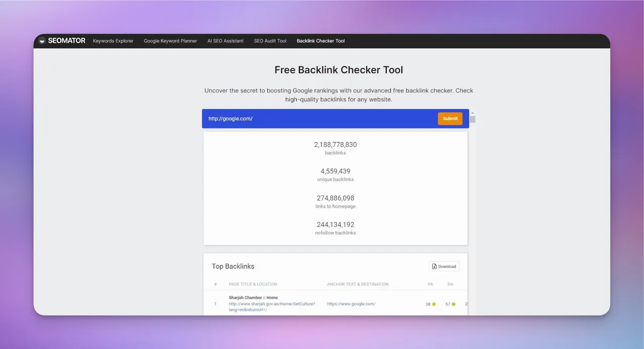
Task: Click the DA column header
Action: click(x=450, y=284)
